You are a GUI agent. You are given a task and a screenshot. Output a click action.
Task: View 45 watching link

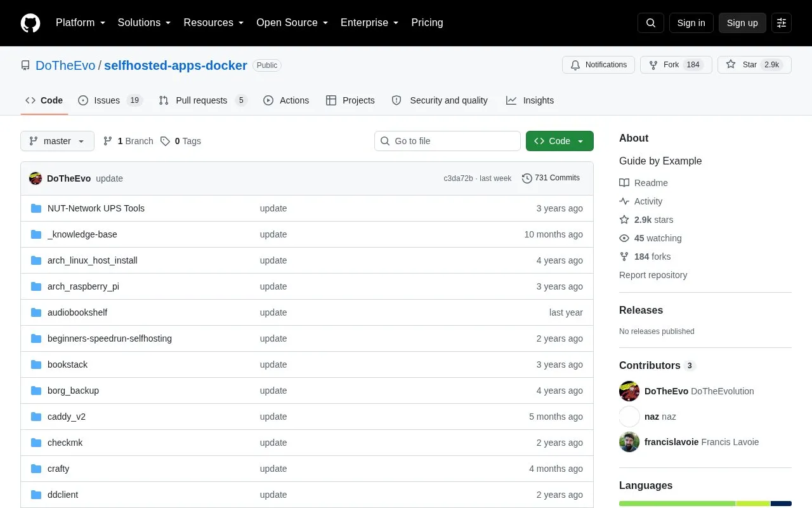coord(650,238)
